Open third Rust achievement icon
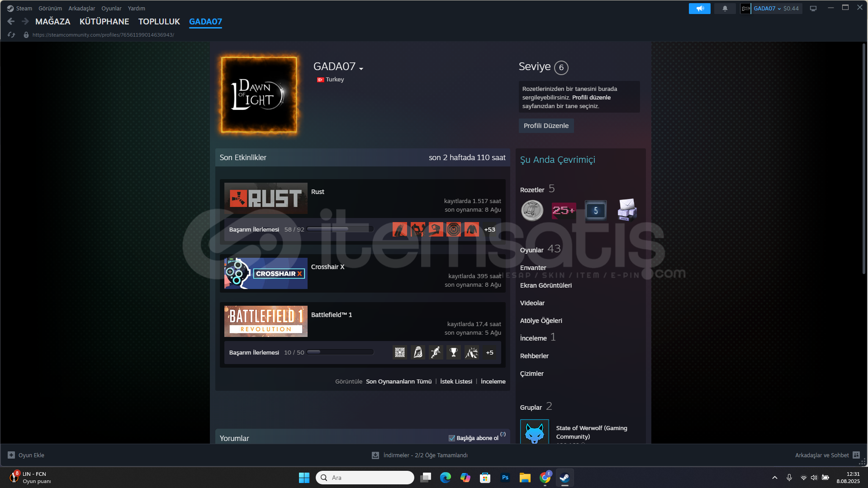 coord(436,229)
